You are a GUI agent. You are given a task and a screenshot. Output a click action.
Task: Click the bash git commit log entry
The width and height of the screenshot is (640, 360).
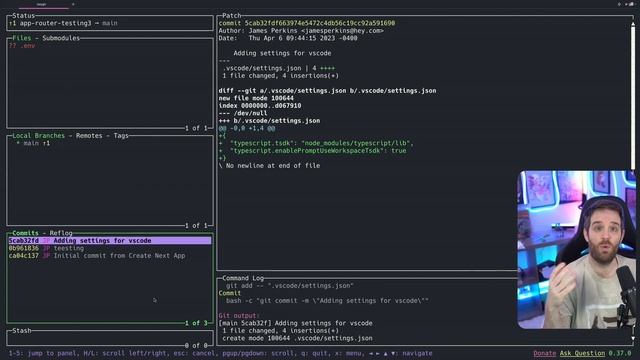(x=327, y=301)
